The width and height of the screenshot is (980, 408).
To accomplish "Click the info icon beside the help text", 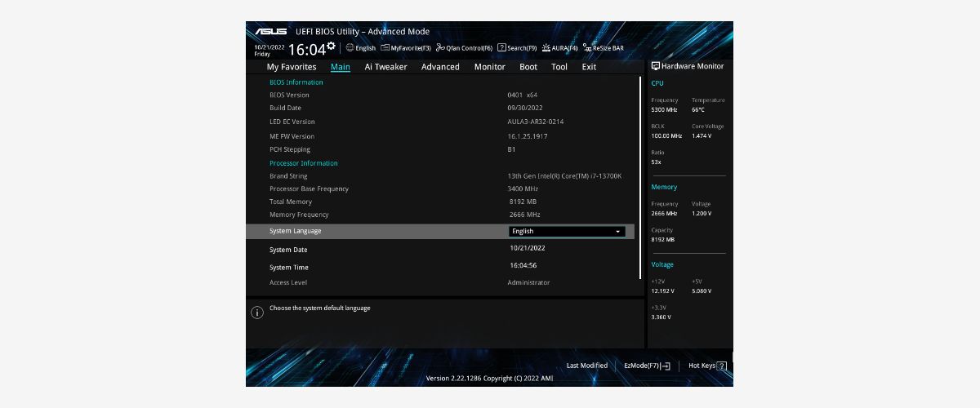I will point(256,312).
